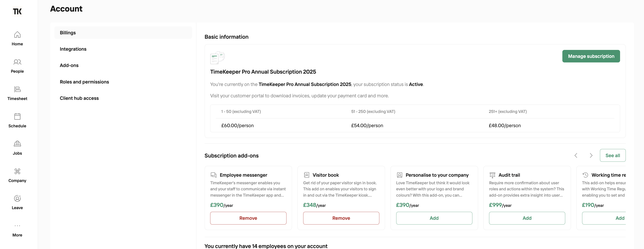Add Personalise to your company add-on
Image resolution: width=644 pixels, height=249 pixels.
click(x=434, y=218)
